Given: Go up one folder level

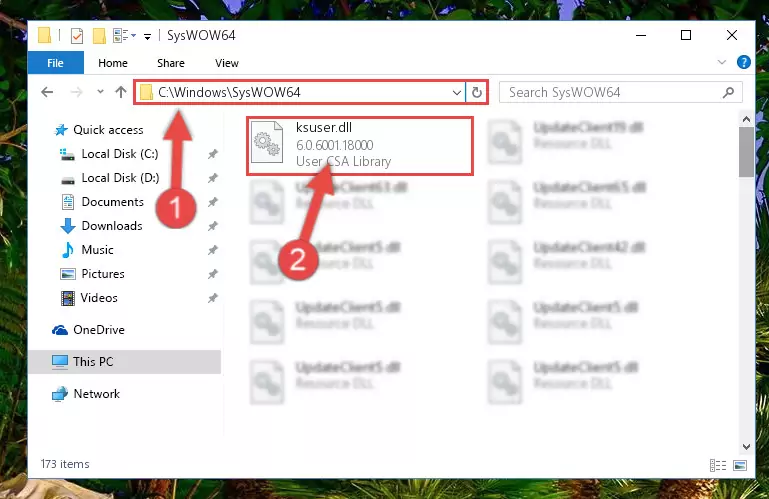Looking at the screenshot, I should pos(121,92).
